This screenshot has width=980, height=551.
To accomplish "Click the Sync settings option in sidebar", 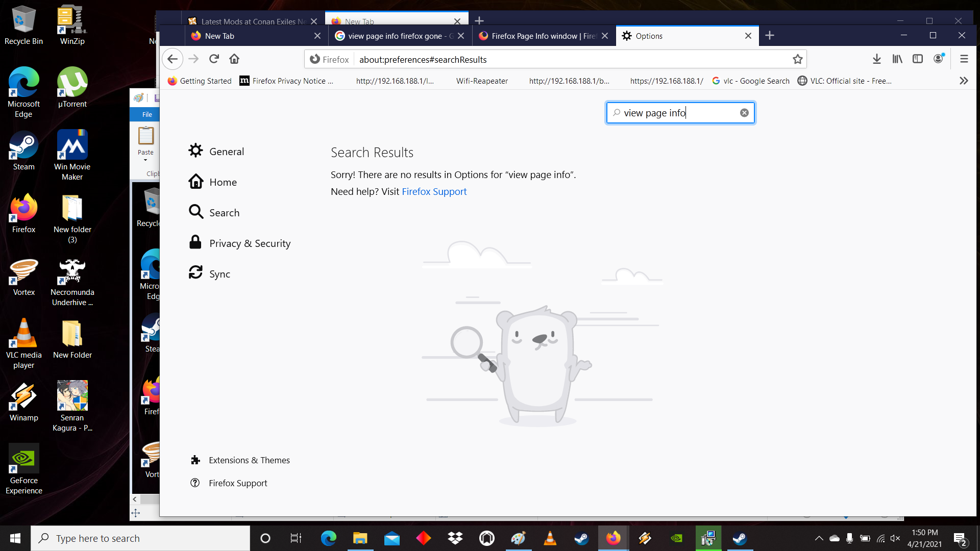I will pyautogui.click(x=219, y=274).
